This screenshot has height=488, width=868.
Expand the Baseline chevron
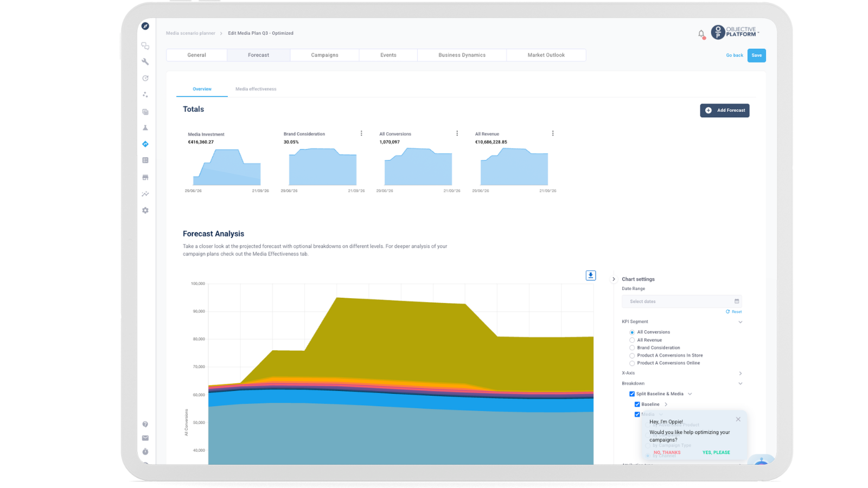[x=666, y=404]
